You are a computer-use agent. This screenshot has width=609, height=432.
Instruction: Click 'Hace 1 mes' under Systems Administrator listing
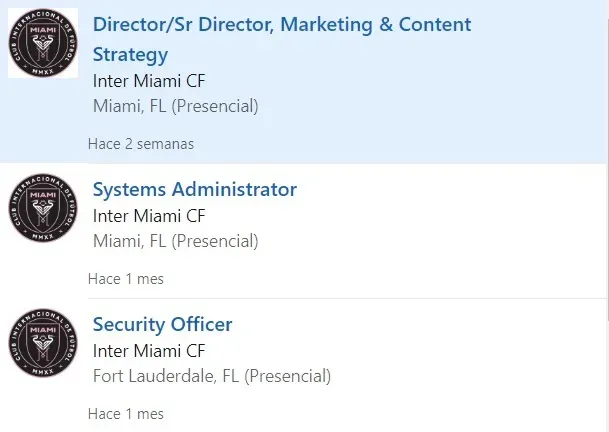125,279
